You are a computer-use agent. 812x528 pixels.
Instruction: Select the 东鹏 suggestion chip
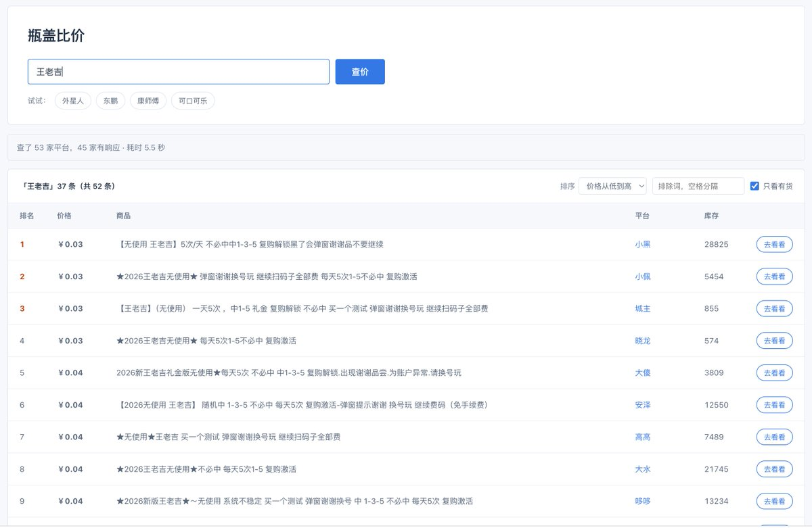click(x=110, y=101)
